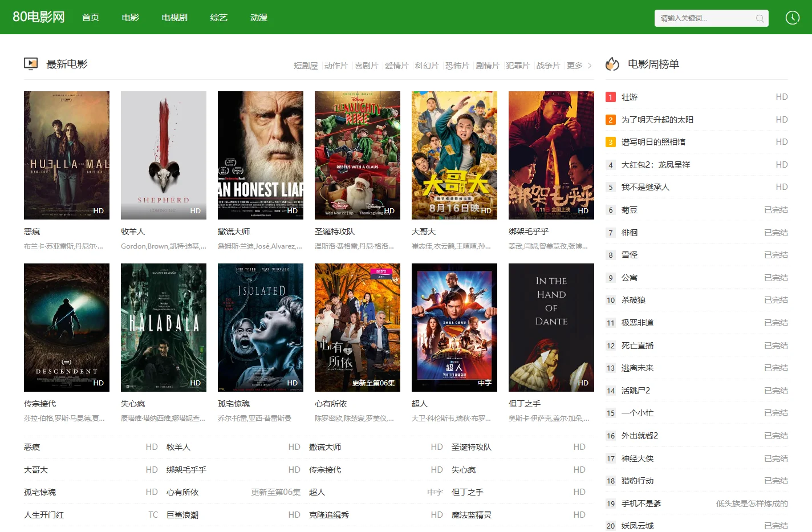Viewport: 812px width, 532px height.
Task: Click the 电影周榜单 flame icon
Action: pos(612,64)
